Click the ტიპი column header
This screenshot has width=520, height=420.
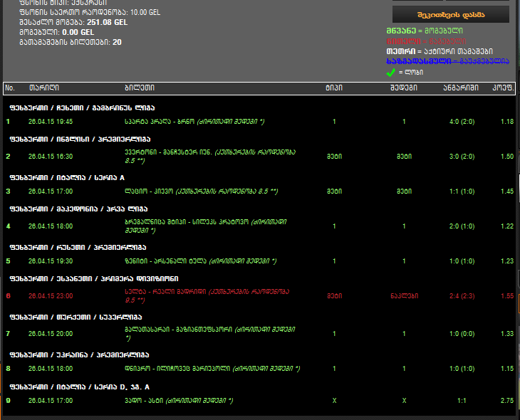click(334, 88)
